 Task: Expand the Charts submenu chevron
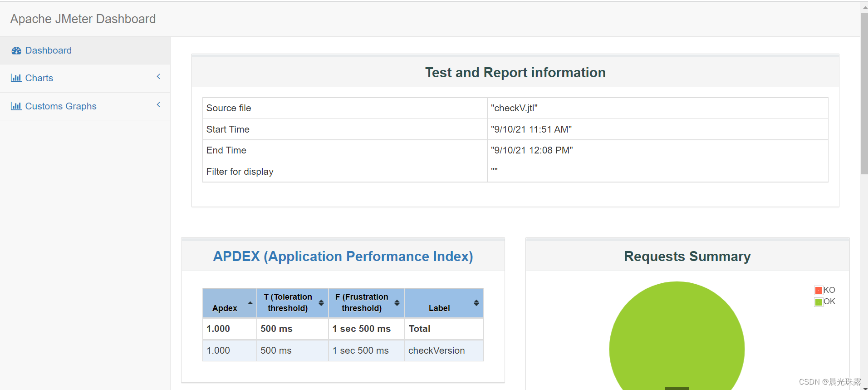pyautogui.click(x=158, y=77)
